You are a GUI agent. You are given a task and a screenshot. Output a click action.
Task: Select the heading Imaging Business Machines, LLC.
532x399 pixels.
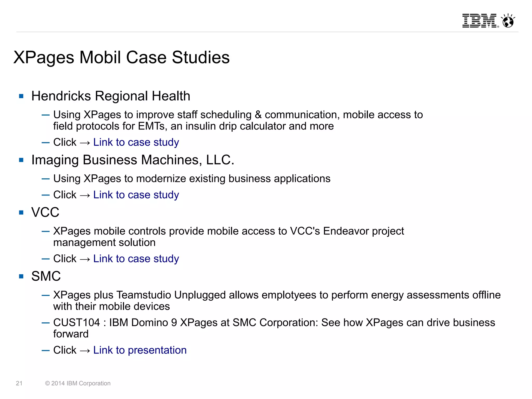[x=133, y=160]
